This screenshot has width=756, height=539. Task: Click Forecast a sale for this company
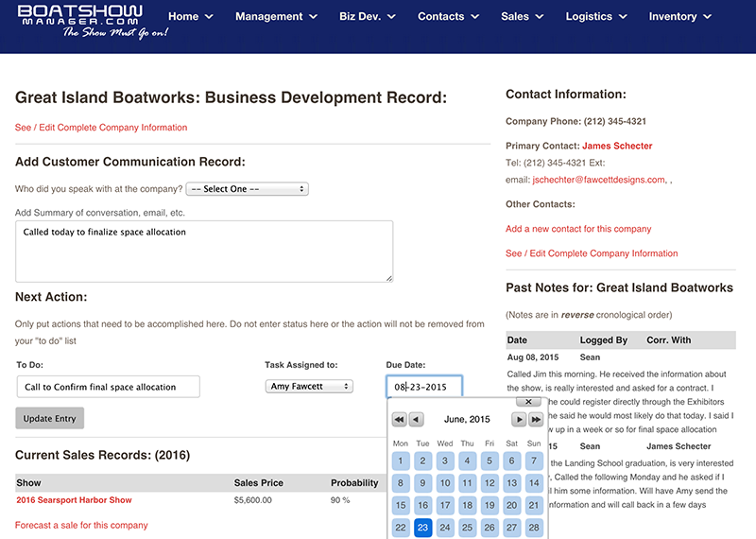coord(81,525)
